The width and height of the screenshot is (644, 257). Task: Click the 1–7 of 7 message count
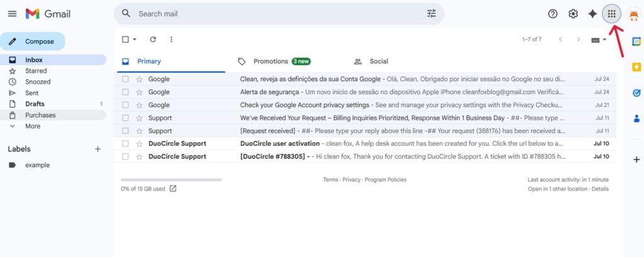point(531,40)
